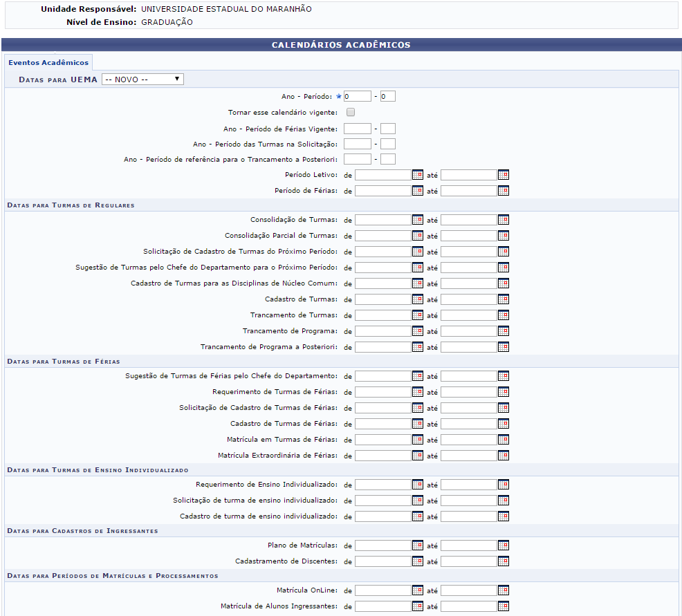Click calendar icon for Trancamento de Programa start
This screenshot has width=682, height=616.
pos(417,331)
